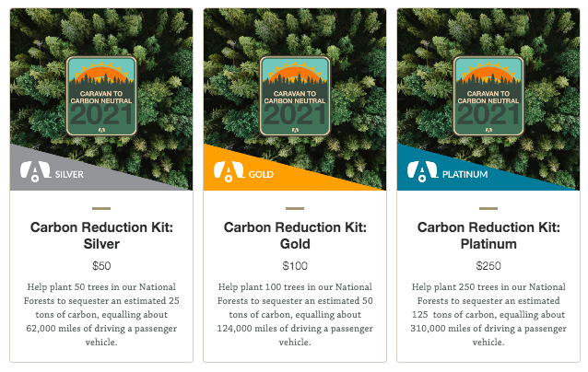The width and height of the screenshot is (588, 372).
Task: Click the Gold kit 100 trees description
Action: click(295, 314)
